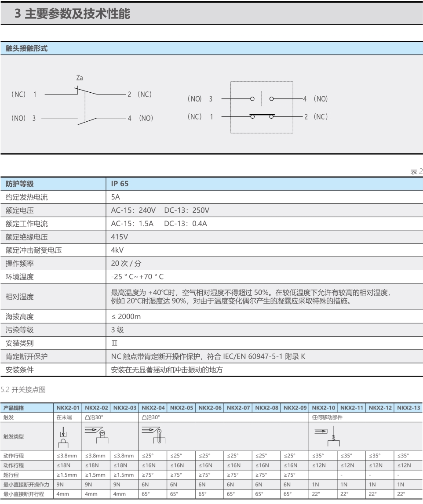Click the NKX2-12 column header
Image resolution: width=423 pixels, height=504 pixels.
pyautogui.click(x=380, y=408)
